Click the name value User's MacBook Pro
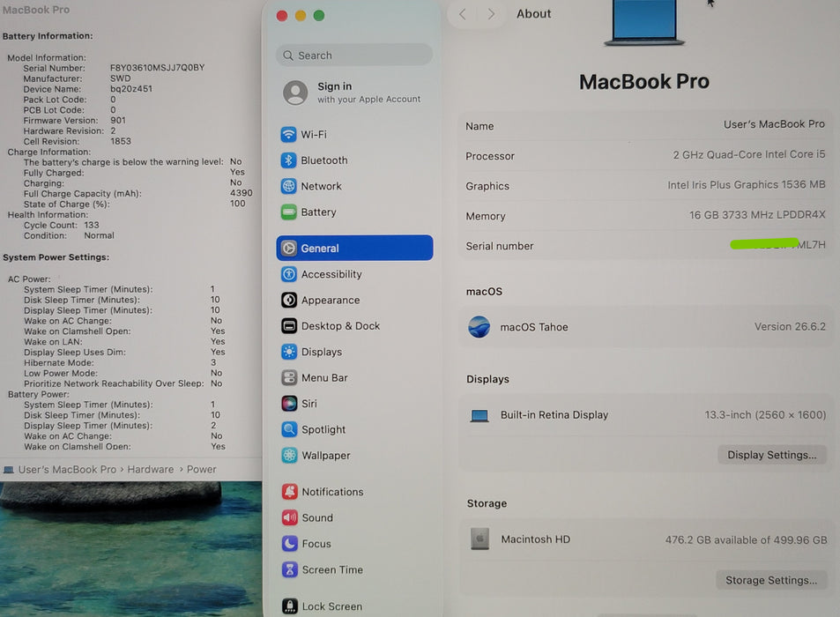The image size is (840, 617). point(774,123)
